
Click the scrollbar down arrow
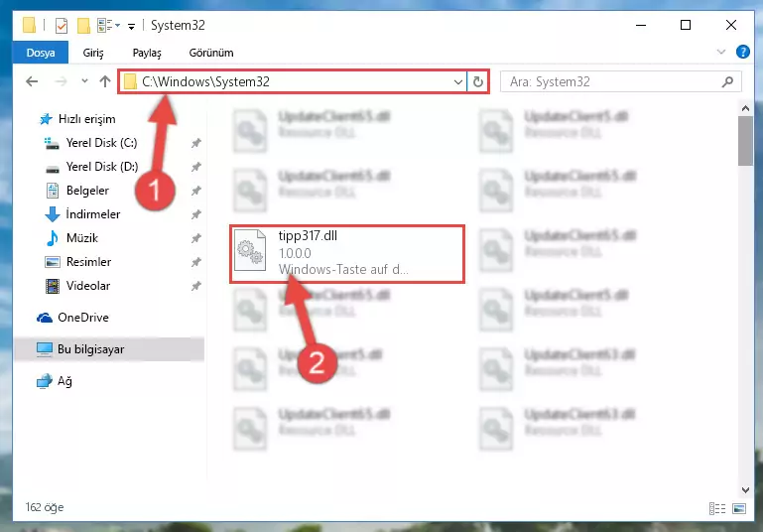(x=745, y=489)
